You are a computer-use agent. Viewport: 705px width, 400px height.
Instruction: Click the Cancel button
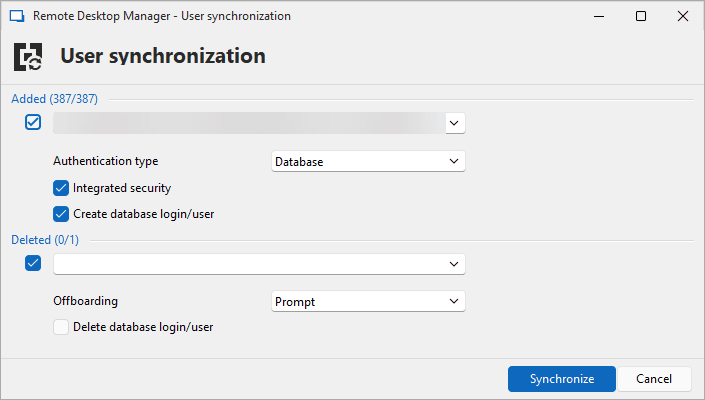pos(654,379)
